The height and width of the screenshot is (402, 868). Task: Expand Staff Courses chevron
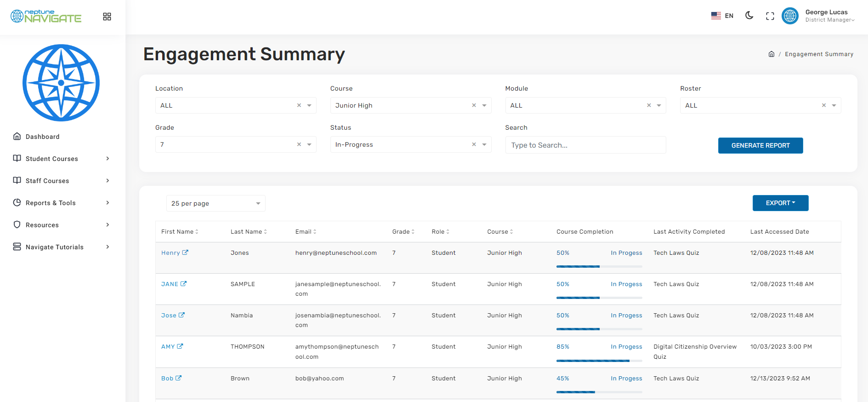(108, 181)
